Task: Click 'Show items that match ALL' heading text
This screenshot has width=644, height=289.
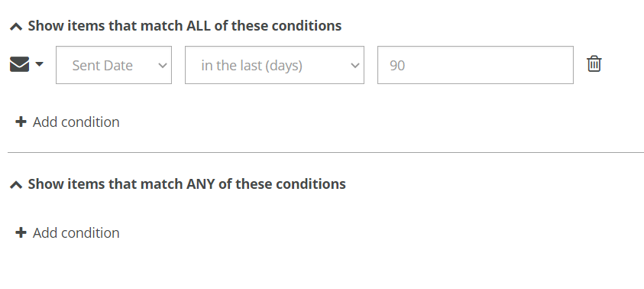Action: [x=184, y=25]
